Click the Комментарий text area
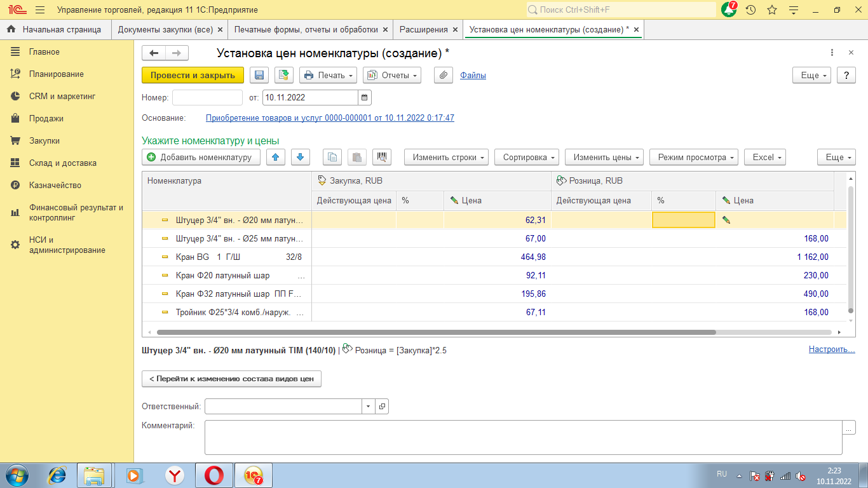 coord(523,437)
